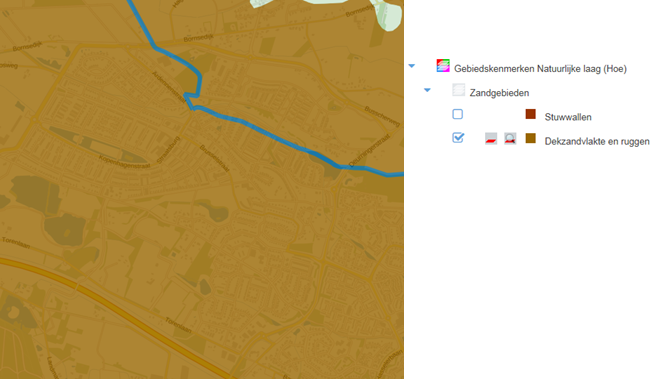Collapse the Gebiedskenmerken Natuurlijke laag group

point(412,66)
